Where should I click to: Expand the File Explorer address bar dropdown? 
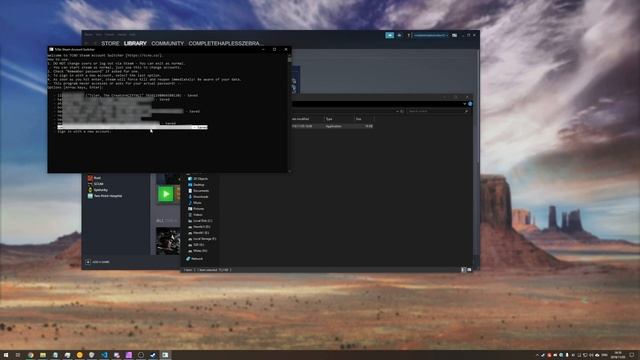pos(397,111)
